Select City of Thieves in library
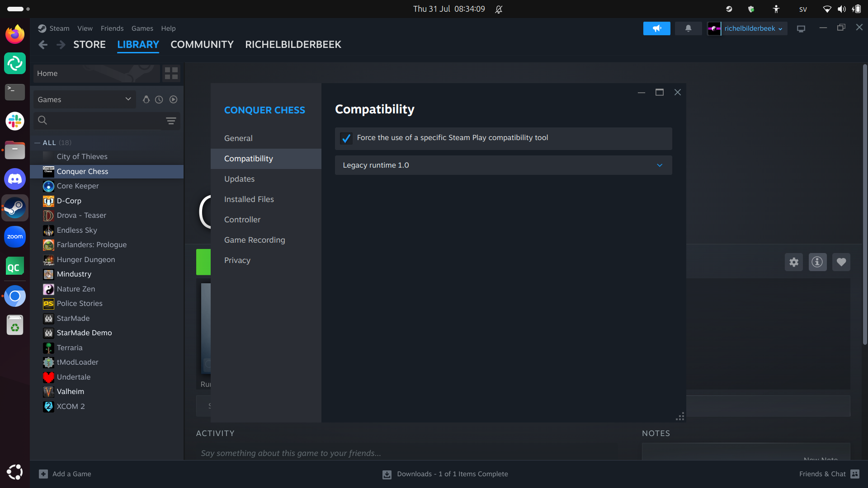This screenshot has height=488, width=868. pos(107,157)
